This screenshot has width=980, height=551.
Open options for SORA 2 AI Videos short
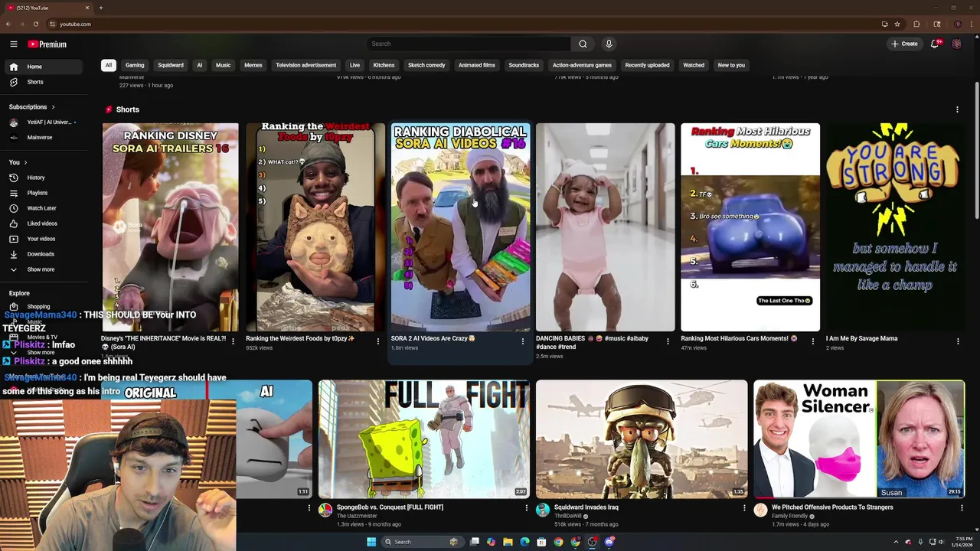click(523, 341)
